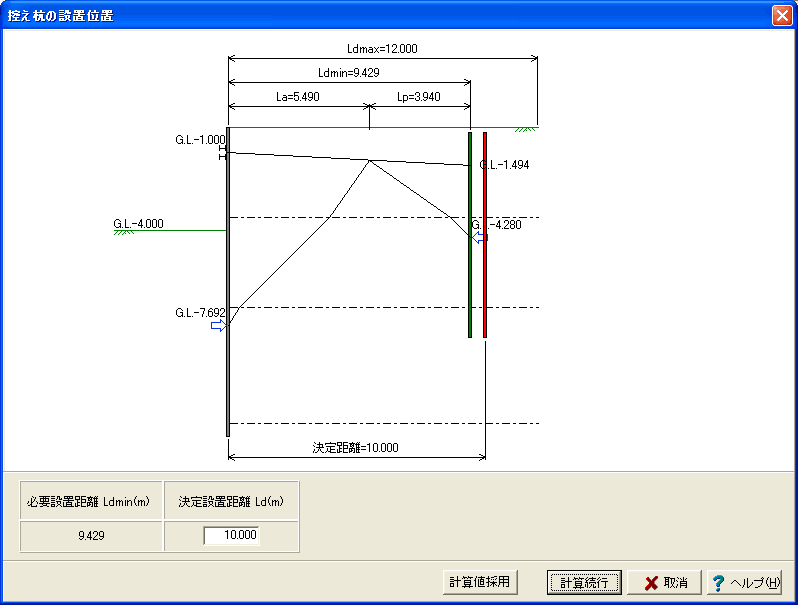798x605 pixels.
Task: Click the G.L.-1.000 elevation label
Action: click(x=200, y=140)
